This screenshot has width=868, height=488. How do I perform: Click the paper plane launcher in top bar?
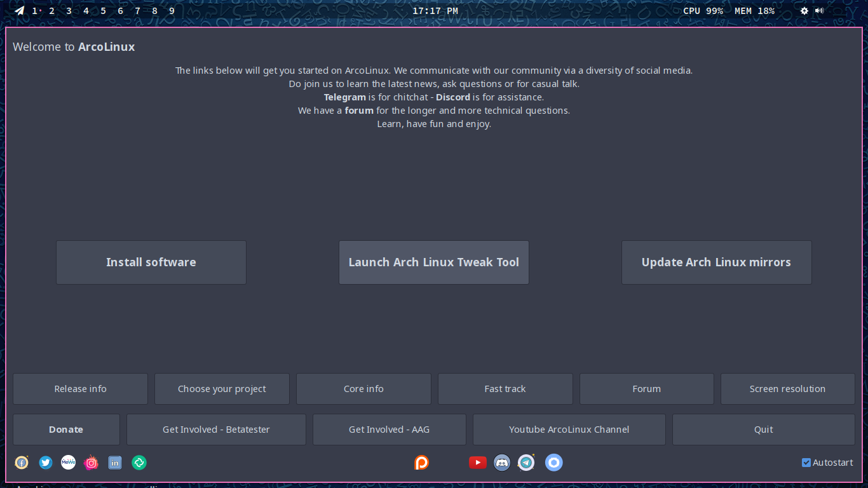[x=20, y=11]
